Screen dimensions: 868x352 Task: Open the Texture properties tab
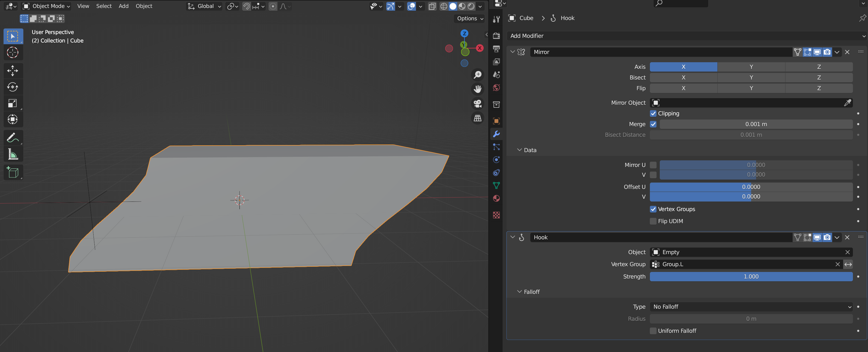pos(496,215)
